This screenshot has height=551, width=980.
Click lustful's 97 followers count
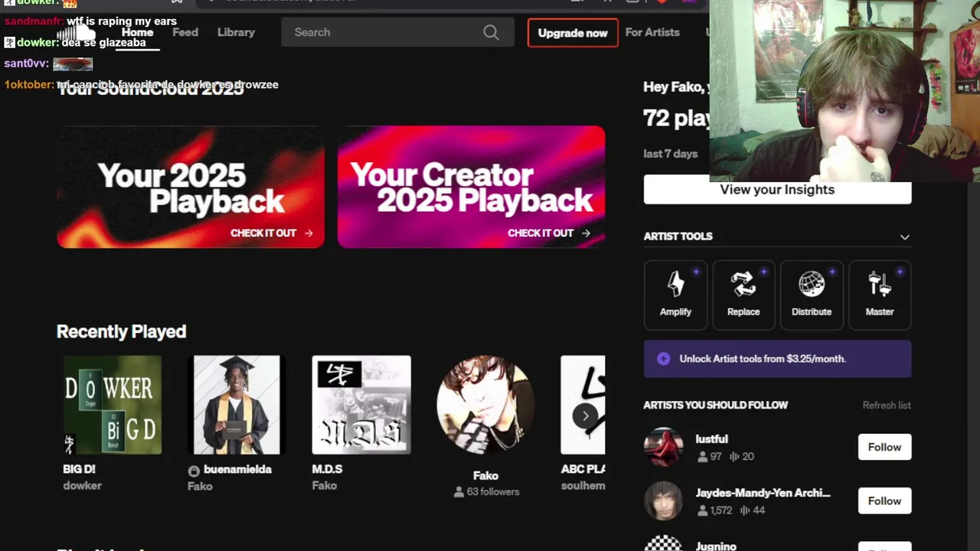pyautogui.click(x=710, y=456)
